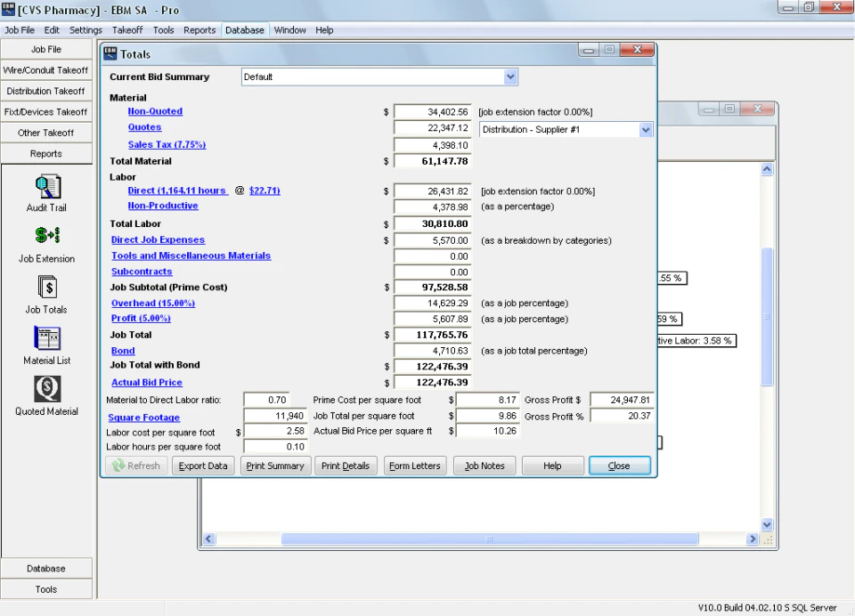Screen dimensions: 855x616
Task: Expand the Current Bid Summary dropdown
Action: 509,77
